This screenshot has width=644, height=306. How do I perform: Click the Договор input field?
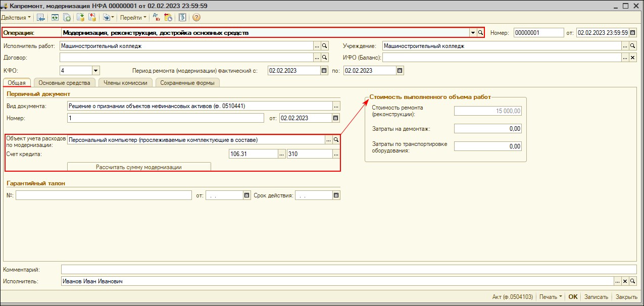pyautogui.click(x=186, y=58)
